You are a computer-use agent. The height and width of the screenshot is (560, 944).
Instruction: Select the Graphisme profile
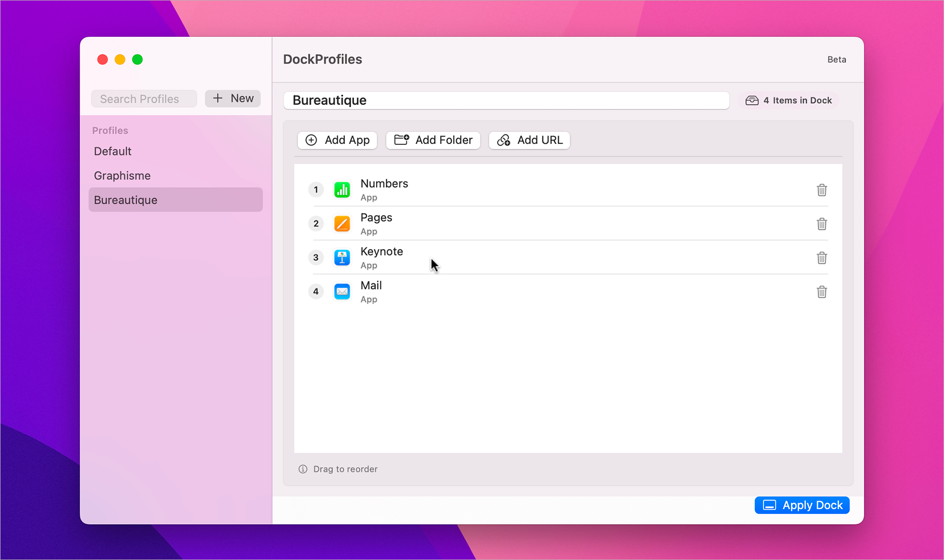click(x=122, y=175)
